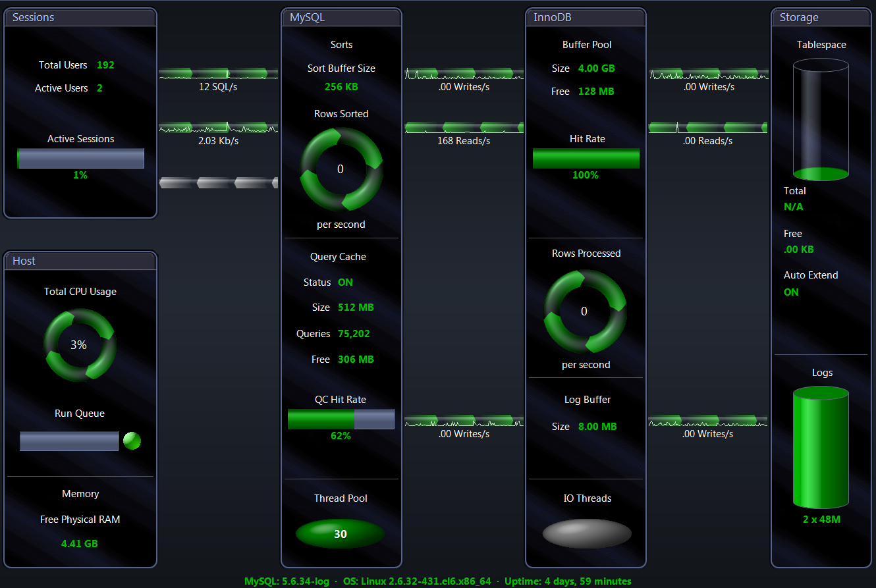Click the QC Hit Rate 62% value
The height and width of the screenshot is (588, 876).
[341, 436]
